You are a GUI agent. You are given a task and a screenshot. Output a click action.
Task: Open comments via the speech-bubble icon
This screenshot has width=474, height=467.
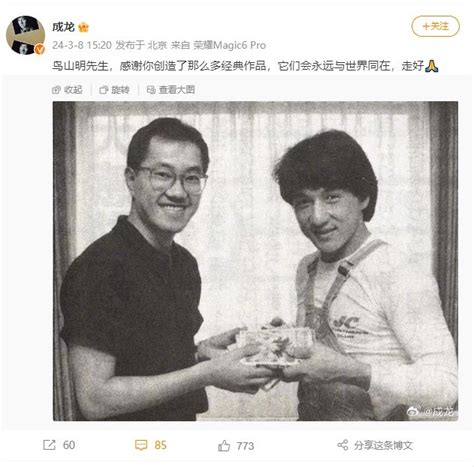pyautogui.click(x=141, y=445)
